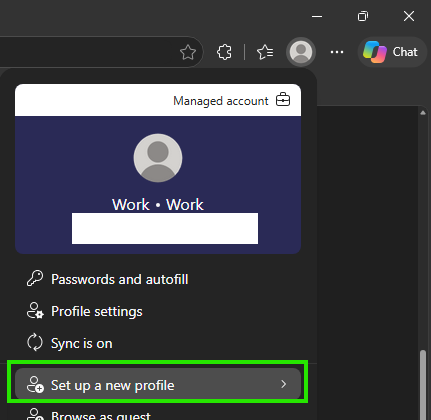Image resolution: width=431 pixels, height=420 pixels.
Task: Restore down the browser window
Action: (x=363, y=16)
